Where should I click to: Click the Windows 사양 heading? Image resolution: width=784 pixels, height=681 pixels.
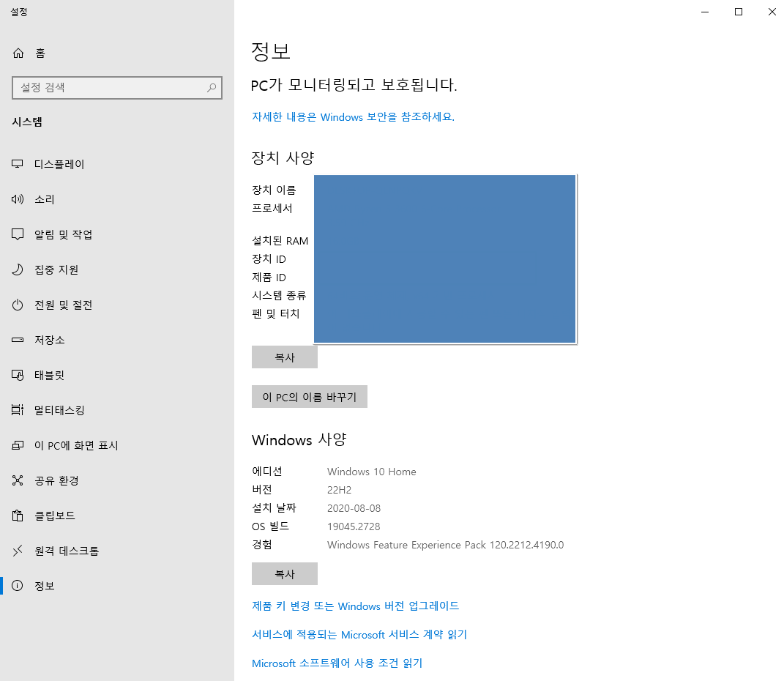[299, 439]
